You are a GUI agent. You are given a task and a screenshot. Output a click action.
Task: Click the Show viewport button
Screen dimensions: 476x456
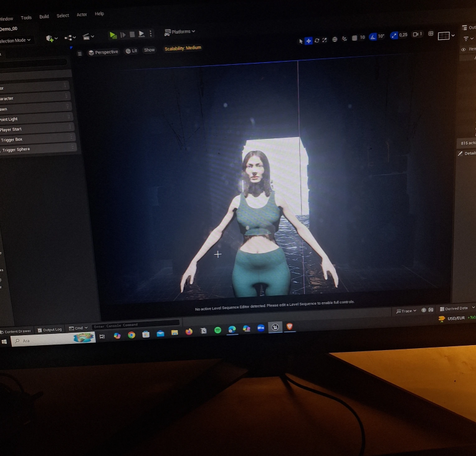coord(150,50)
